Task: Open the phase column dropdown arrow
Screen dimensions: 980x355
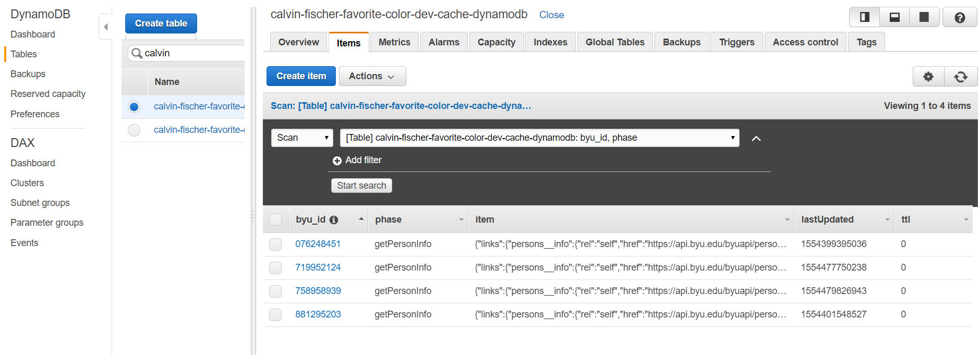Action: (461, 220)
